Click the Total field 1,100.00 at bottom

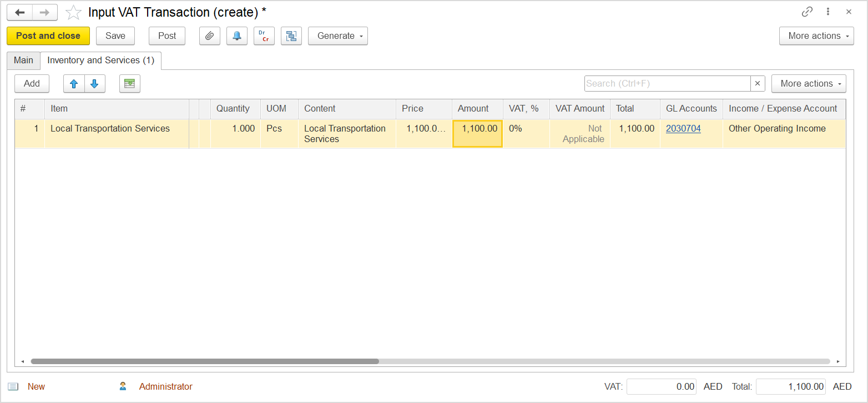coord(790,387)
